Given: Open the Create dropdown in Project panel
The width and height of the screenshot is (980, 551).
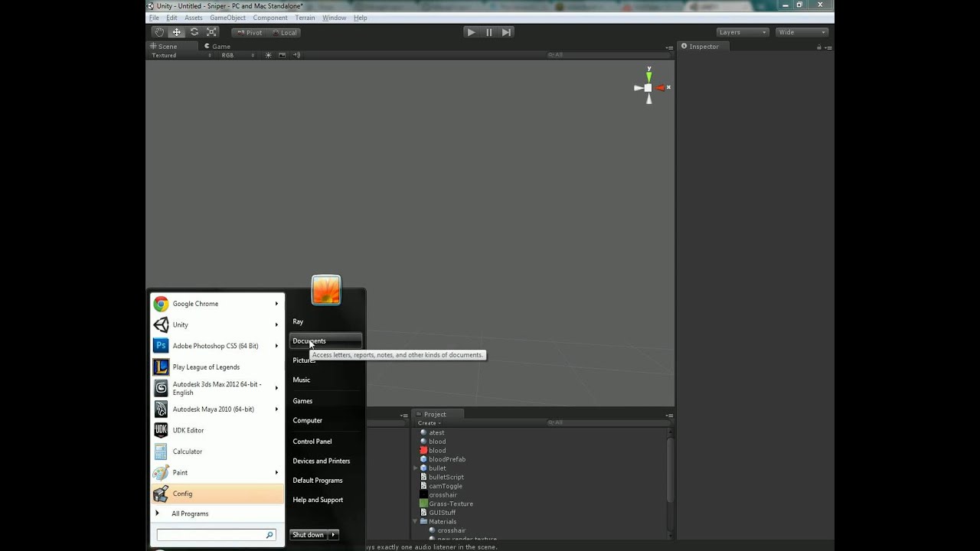Looking at the screenshot, I should point(429,422).
